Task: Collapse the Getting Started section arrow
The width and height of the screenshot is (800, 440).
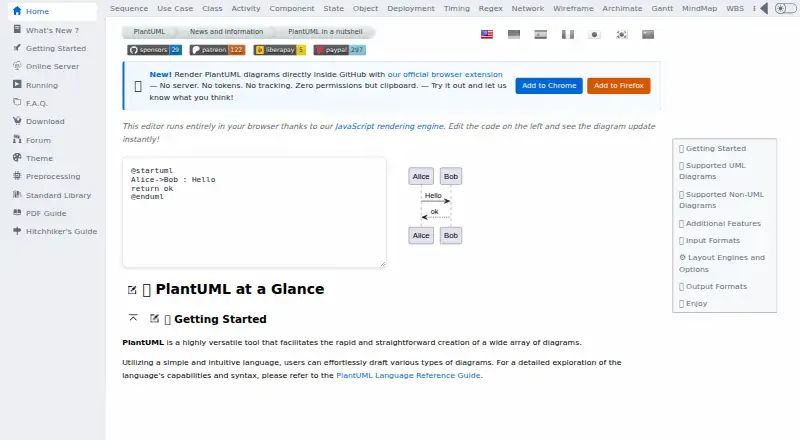Action: point(133,318)
